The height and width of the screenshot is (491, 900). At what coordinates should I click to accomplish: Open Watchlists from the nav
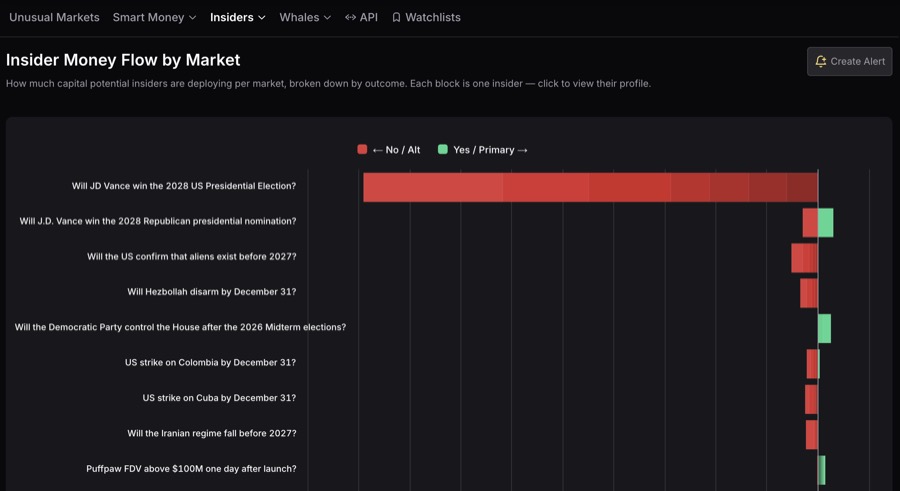[426, 17]
